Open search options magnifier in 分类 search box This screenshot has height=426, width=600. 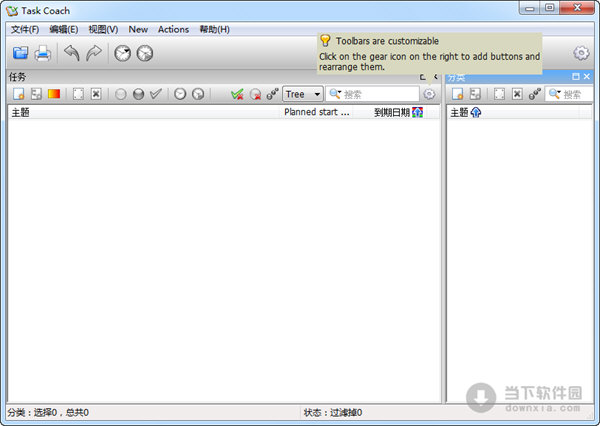click(x=555, y=94)
